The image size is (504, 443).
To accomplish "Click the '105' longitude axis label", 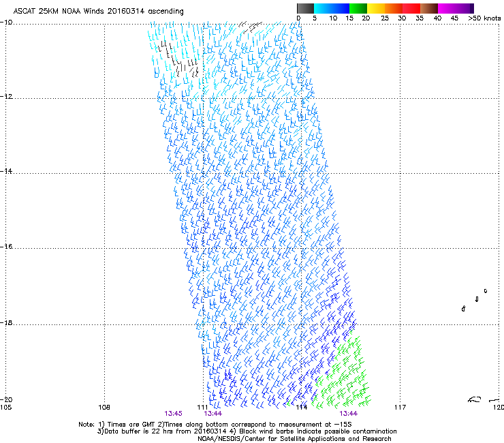I will (5, 408).
